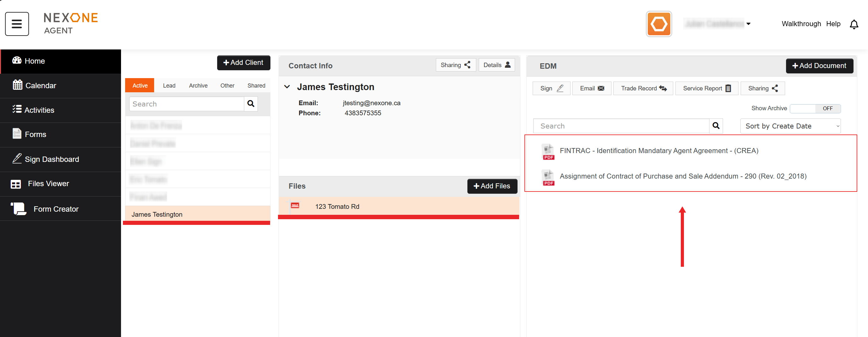Toggle the Show Archive switch

tap(815, 108)
